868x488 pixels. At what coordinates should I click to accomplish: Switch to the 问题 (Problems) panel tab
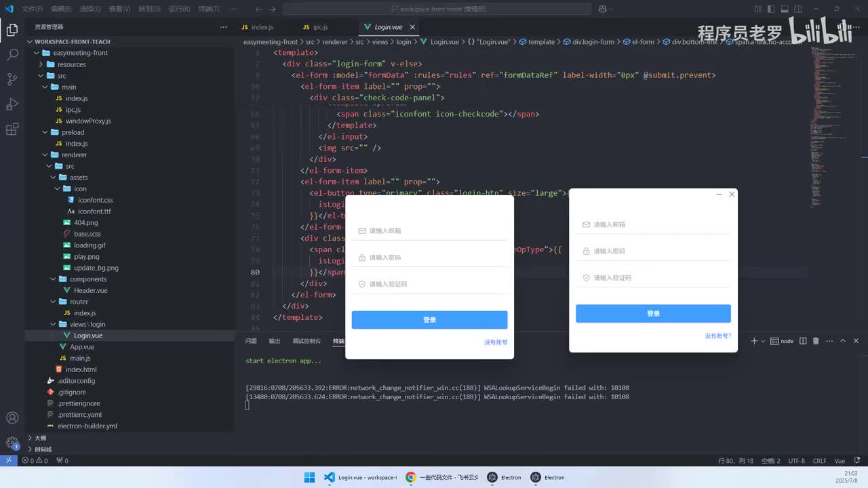click(x=251, y=341)
